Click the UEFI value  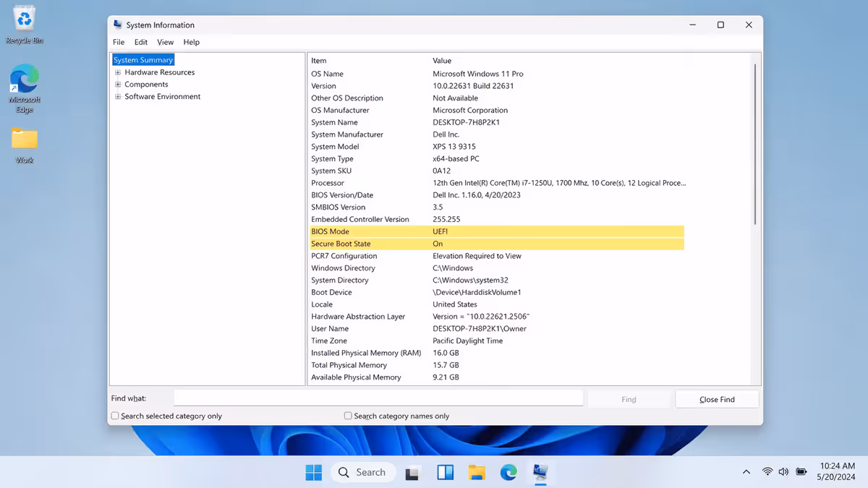[x=440, y=231]
